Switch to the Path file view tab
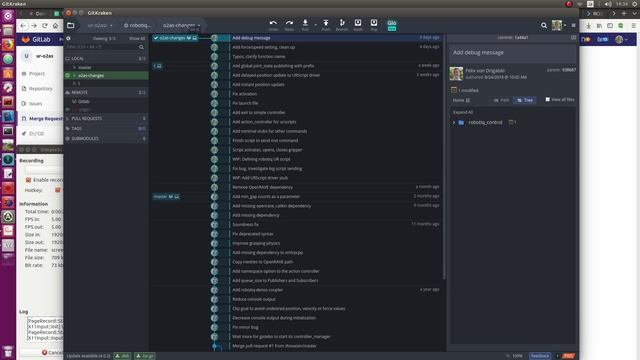640x360 pixels. click(x=501, y=100)
